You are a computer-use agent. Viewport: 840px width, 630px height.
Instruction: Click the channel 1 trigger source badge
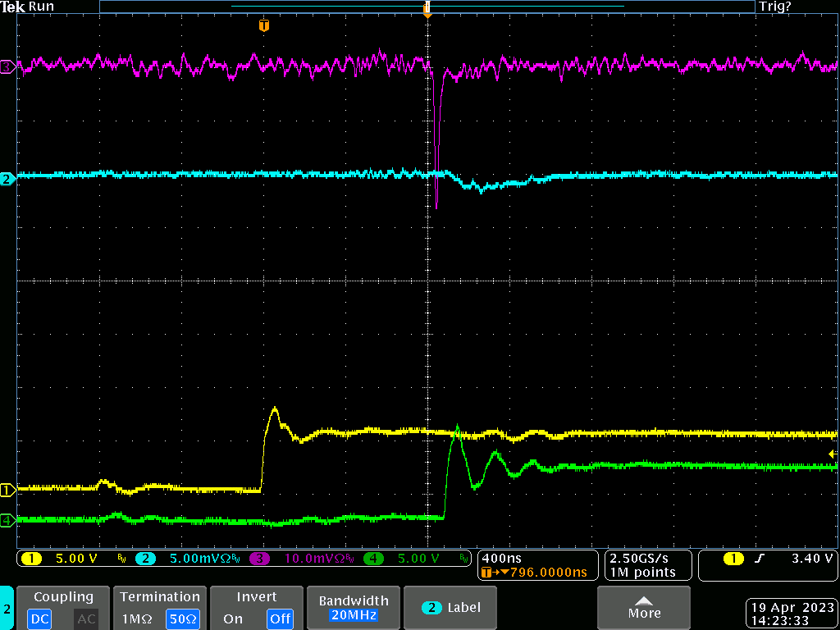click(x=733, y=559)
